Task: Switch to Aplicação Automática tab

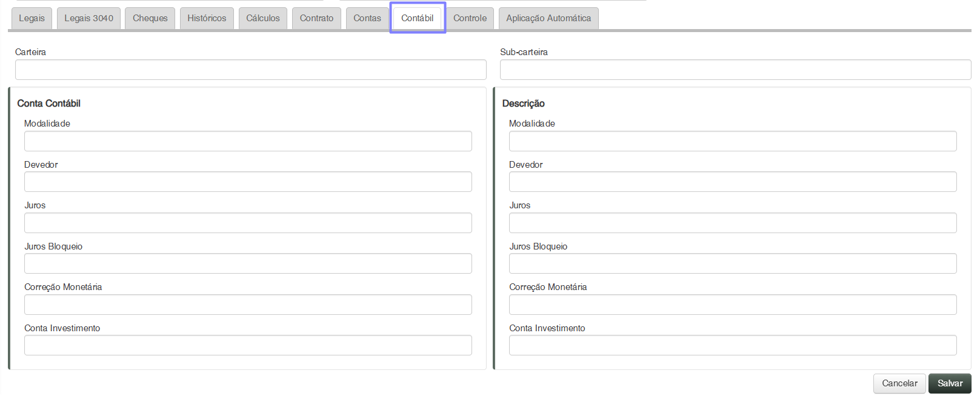Action: pyautogui.click(x=548, y=18)
